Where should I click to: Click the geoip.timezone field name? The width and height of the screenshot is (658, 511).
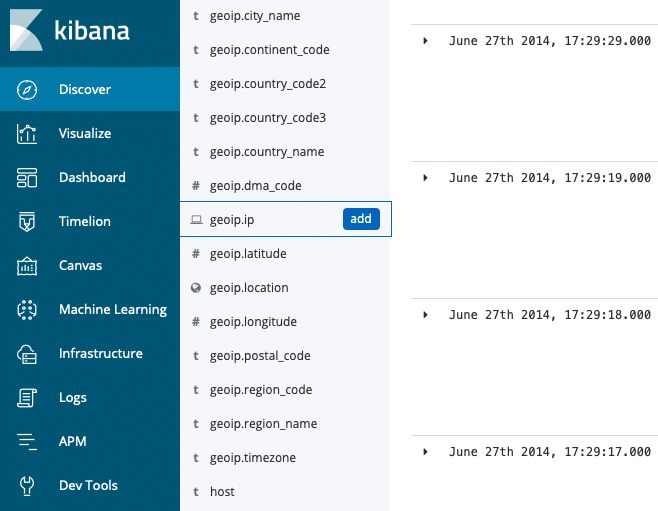click(x=253, y=458)
